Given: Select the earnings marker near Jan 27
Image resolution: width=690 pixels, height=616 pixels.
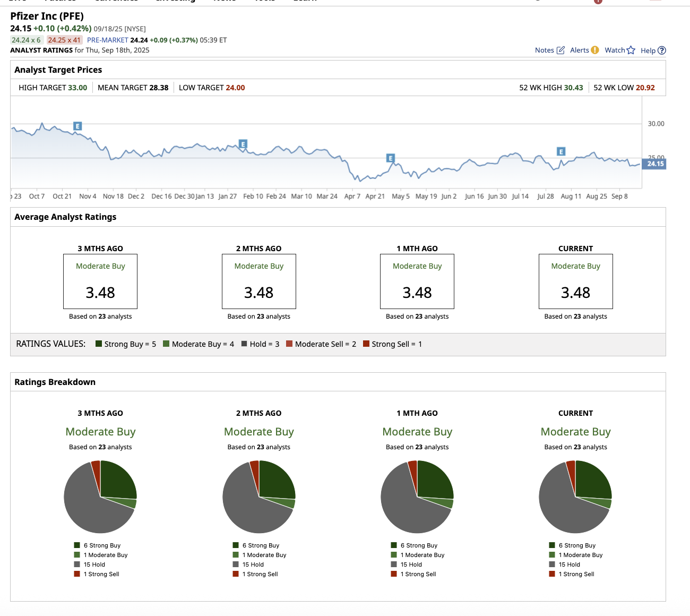Looking at the screenshot, I should 243,144.
